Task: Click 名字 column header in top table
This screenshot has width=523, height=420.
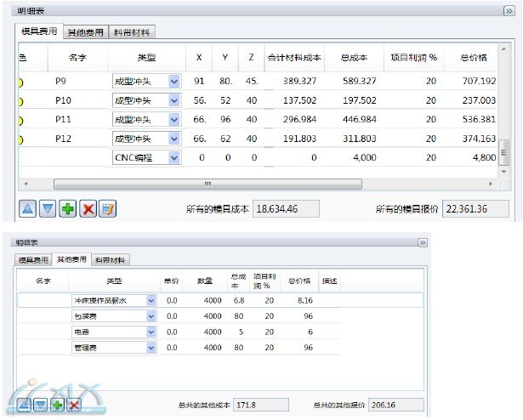Action: point(77,58)
